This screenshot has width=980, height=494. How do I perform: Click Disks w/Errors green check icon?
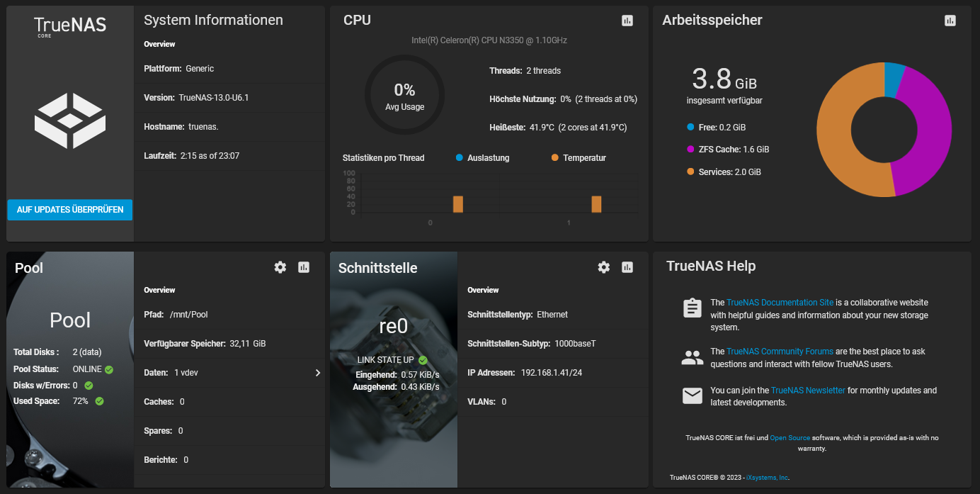[89, 386]
